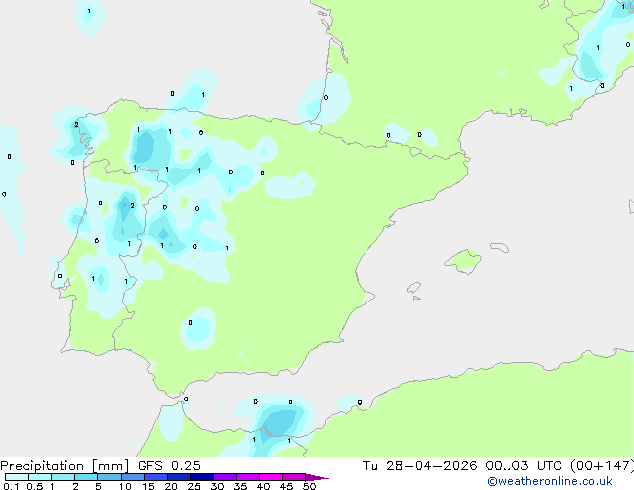Click the "Tu 28-04-2026" date text

[420, 466]
